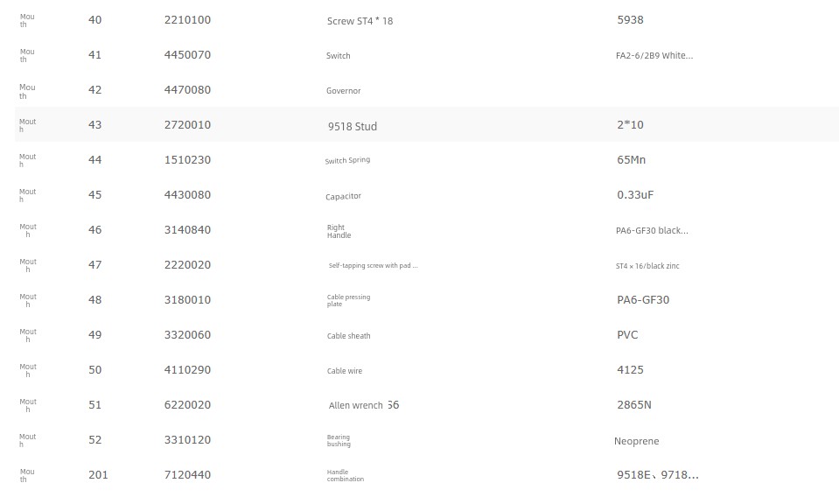Select the Handle combination row

426,474
